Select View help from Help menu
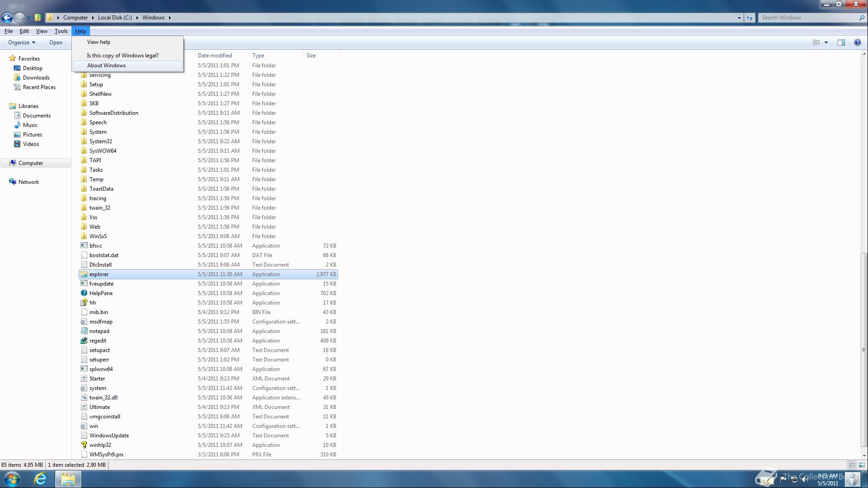Screen dimensions: 868x488 click(128, 42)
